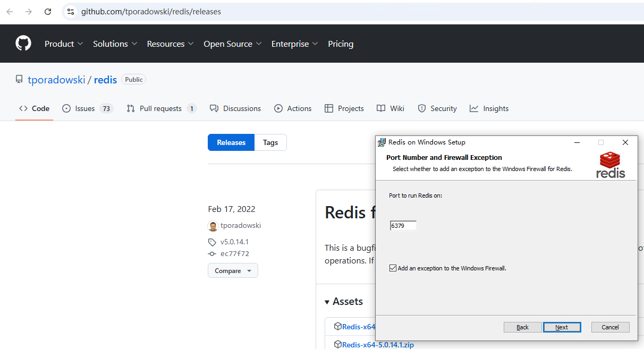The height and width of the screenshot is (349, 644).
Task: Click the Redis port number field
Action: click(403, 226)
